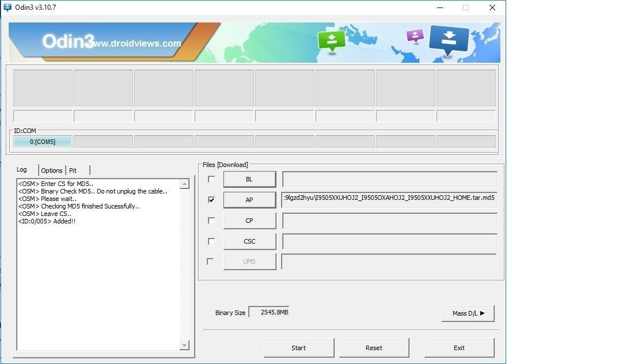This screenshot has height=364, width=630.
Task: Click the CP file path field
Action: (390, 221)
